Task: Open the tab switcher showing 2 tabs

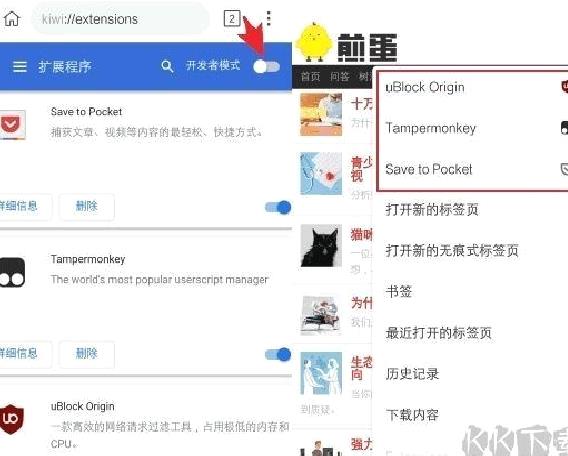Action: tap(232, 18)
